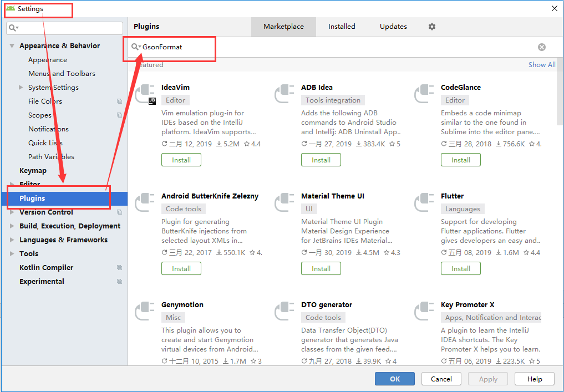This screenshot has height=392, width=564.
Task: Click the GsonFormat plugin search field
Action: point(338,47)
